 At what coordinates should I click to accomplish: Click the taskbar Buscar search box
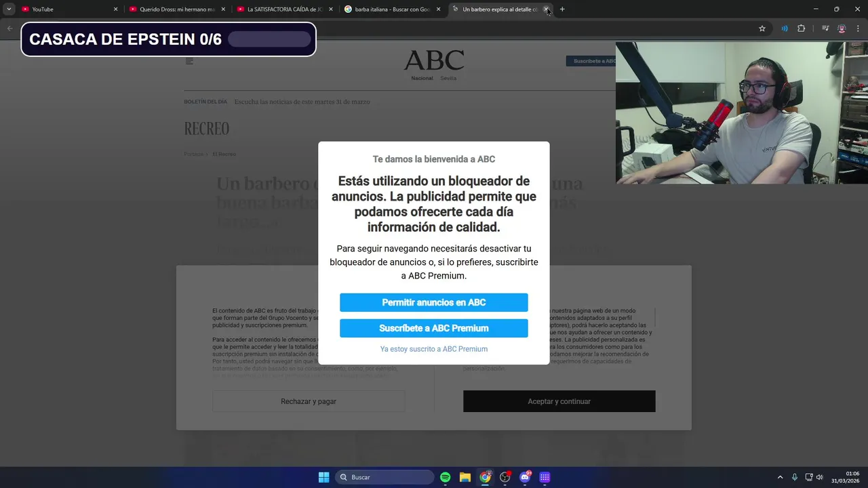(385, 477)
